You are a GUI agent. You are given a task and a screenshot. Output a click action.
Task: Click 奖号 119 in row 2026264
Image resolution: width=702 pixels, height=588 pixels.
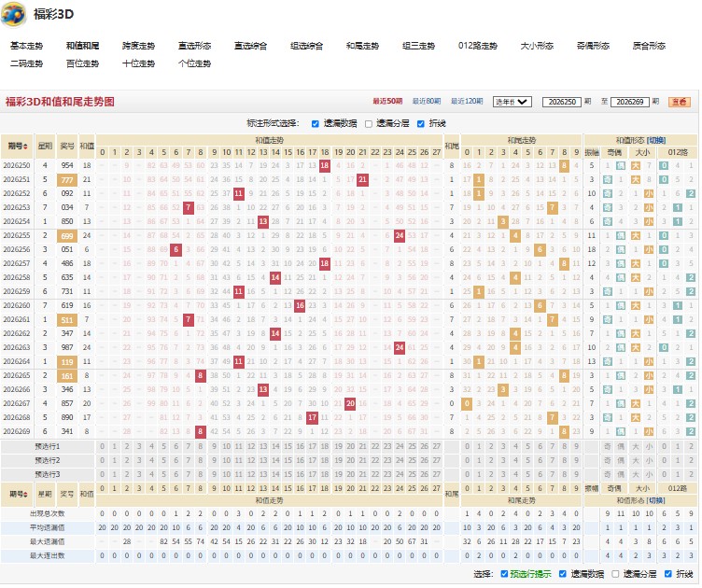[x=67, y=362]
